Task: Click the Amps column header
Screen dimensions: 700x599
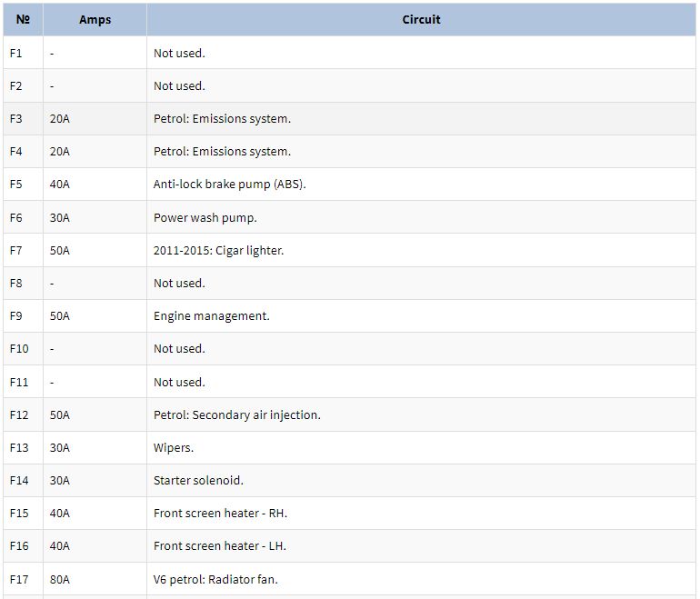Action: 95,20
